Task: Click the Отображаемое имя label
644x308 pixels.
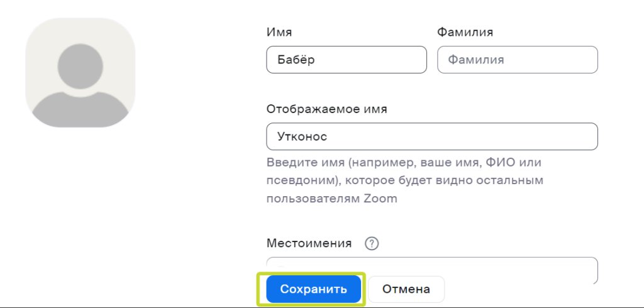Action: pyautogui.click(x=327, y=109)
